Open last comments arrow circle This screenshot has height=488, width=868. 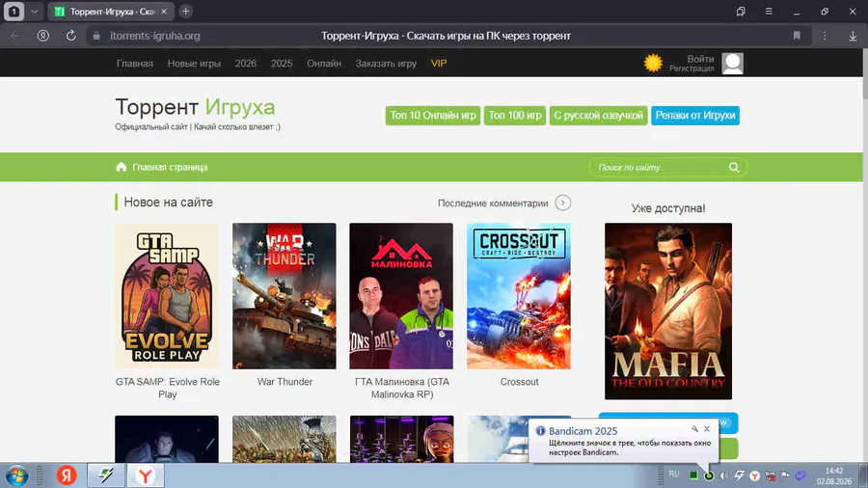[563, 203]
